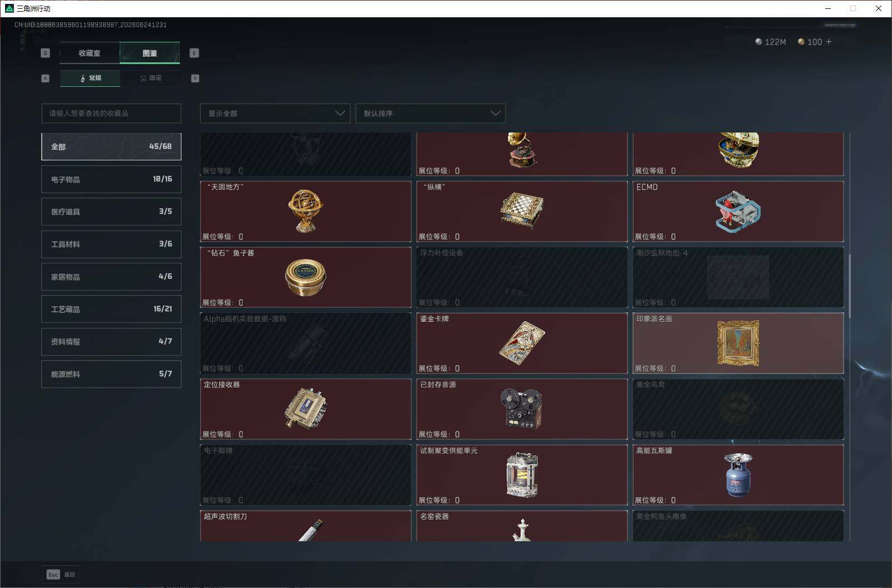Click the gilded card item icon
The image size is (892, 588).
pos(522,343)
